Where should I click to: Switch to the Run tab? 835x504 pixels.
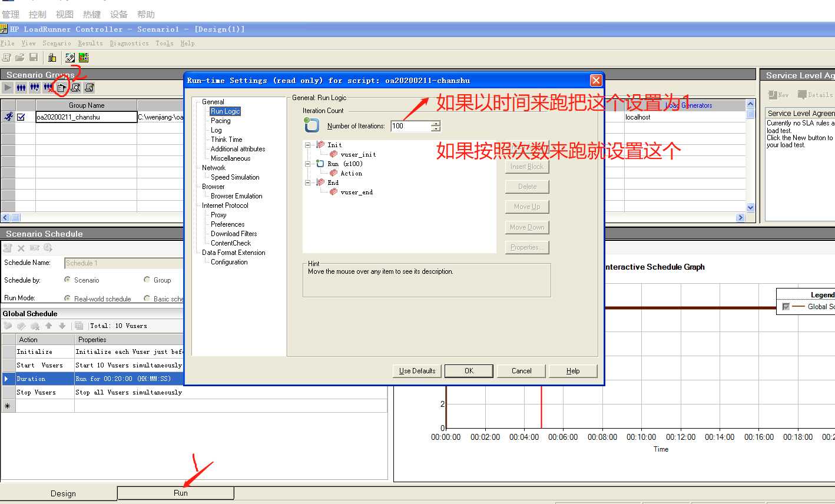pos(176,493)
